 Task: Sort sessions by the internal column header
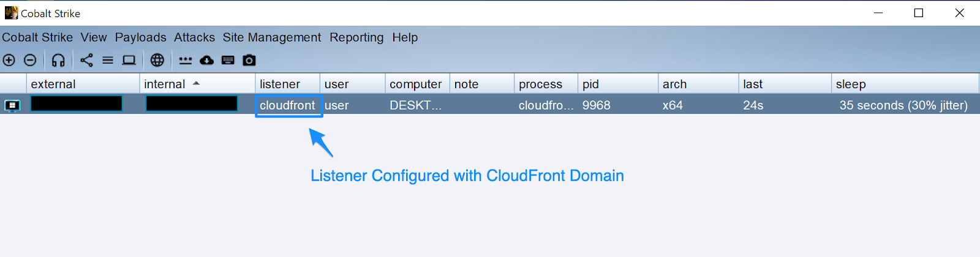click(x=164, y=84)
